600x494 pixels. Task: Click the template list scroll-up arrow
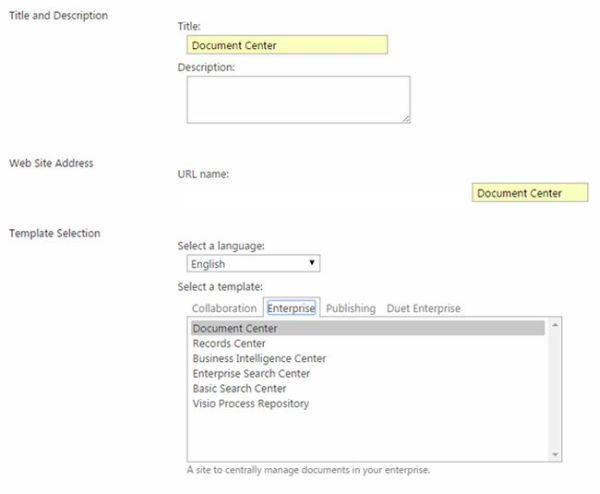pos(555,325)
